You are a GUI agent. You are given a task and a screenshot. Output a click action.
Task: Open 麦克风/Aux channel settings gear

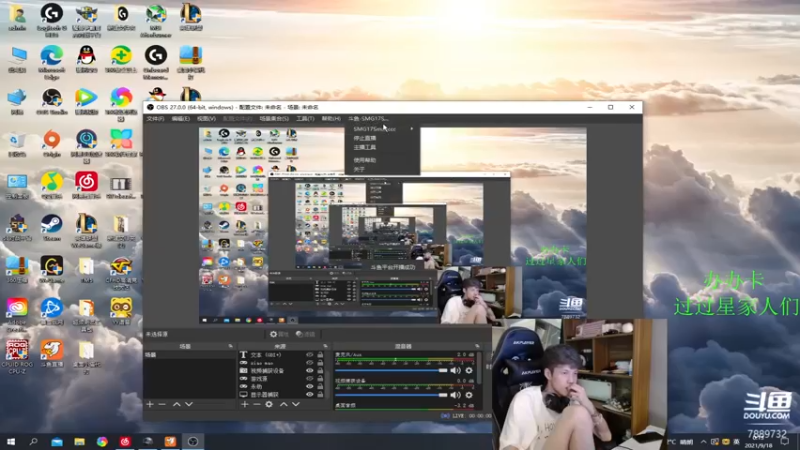[469, 370]
